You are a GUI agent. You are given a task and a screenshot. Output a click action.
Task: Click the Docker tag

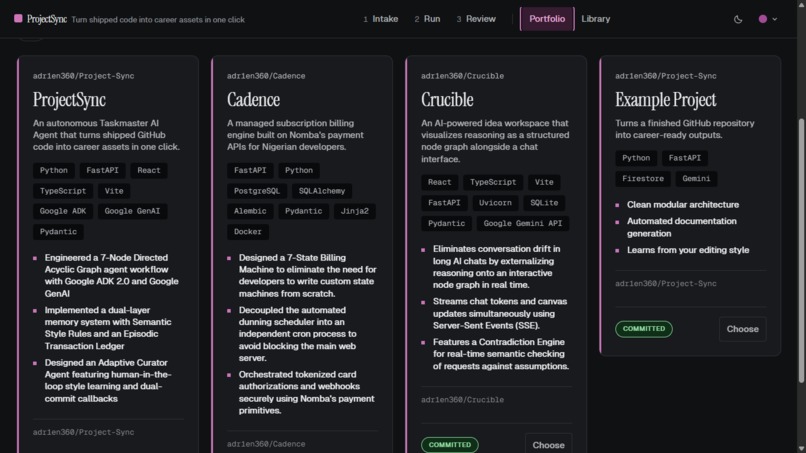click(x=248, y=232)
